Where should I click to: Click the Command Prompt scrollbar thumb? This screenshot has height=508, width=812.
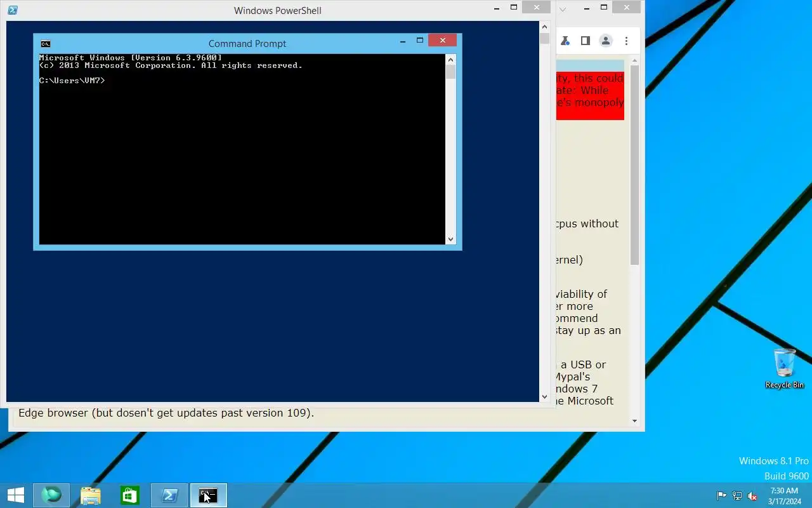(x=450, y=72)
